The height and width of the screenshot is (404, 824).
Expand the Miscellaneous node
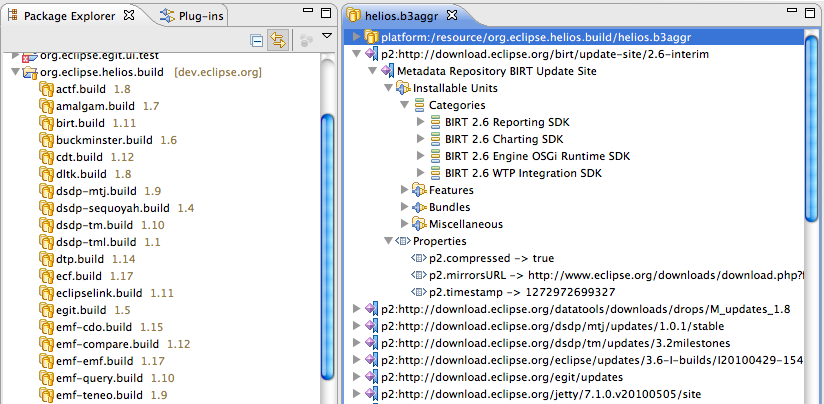pos(404,224)
